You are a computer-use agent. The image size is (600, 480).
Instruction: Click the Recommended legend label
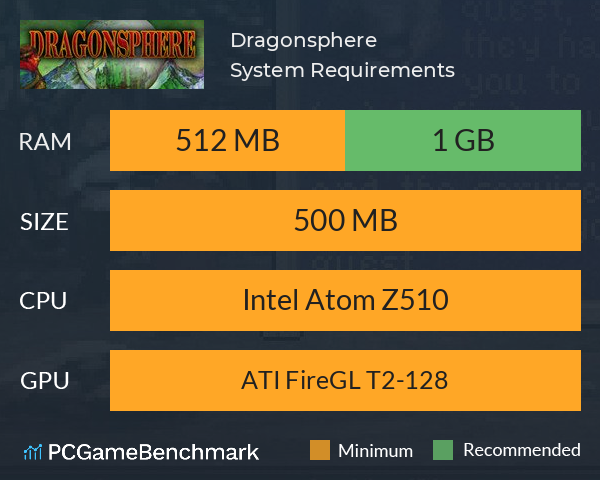pyautogui.click(x=522, y=450)
